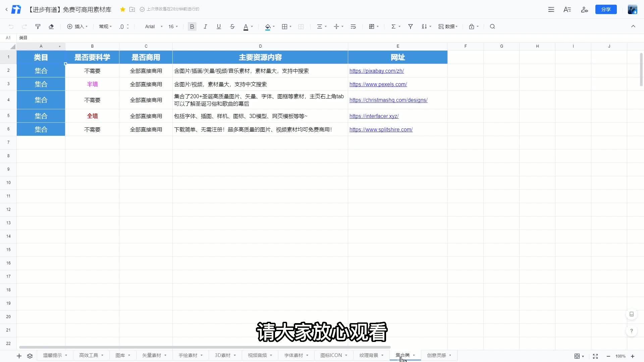Click the text reading mode A icon
The image size is (644, 362).
567,9
